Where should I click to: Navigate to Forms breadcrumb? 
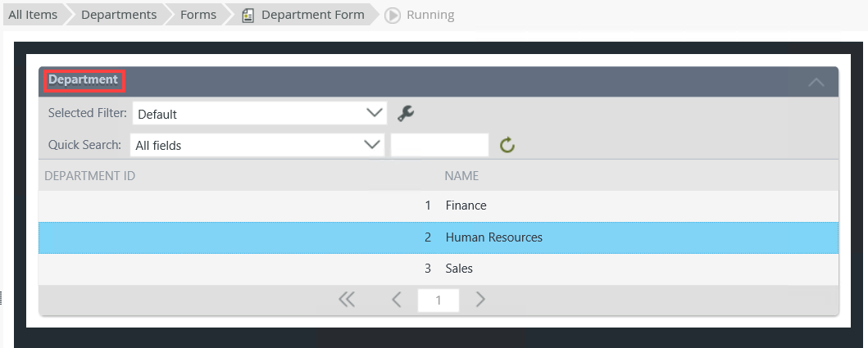pyautogui.click(x=199, y=15)
